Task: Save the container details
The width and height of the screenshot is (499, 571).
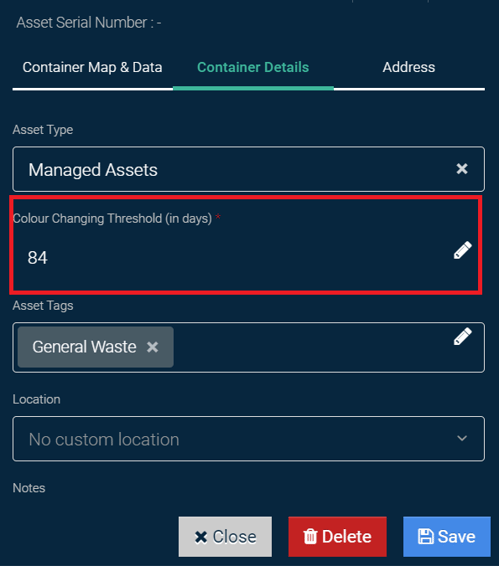Action: pyautogui.click(x=447, y=536)
